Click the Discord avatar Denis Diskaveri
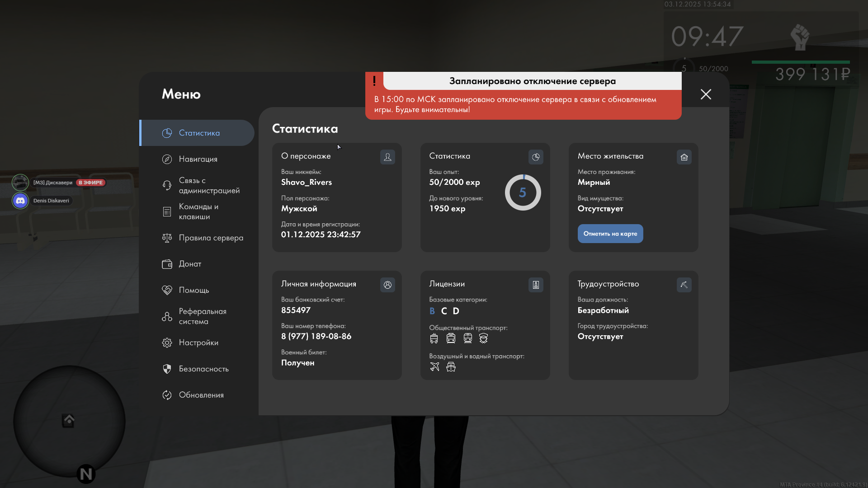 (20, 201)
